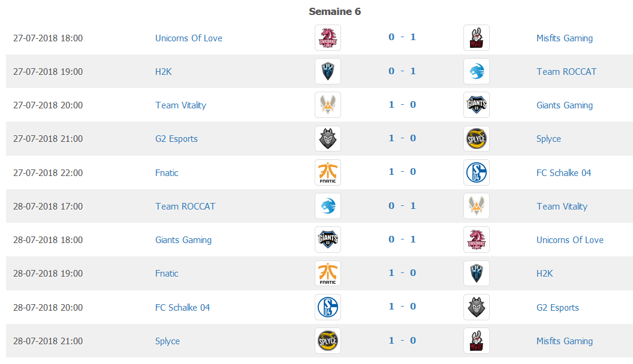The height and width of the screenshot is (364, 633).
Task: Click Giants Gaming logo facing Team Vitality
Action: pyautogui.click(x=477, y=105)
